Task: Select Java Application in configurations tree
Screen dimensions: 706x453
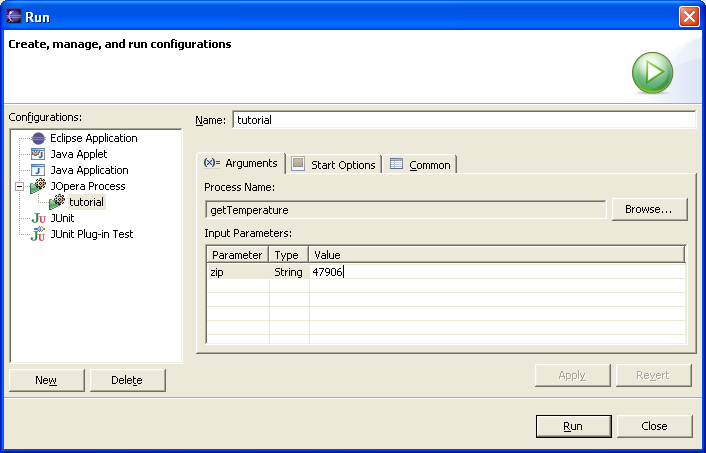Action: (x=89, y=170)
